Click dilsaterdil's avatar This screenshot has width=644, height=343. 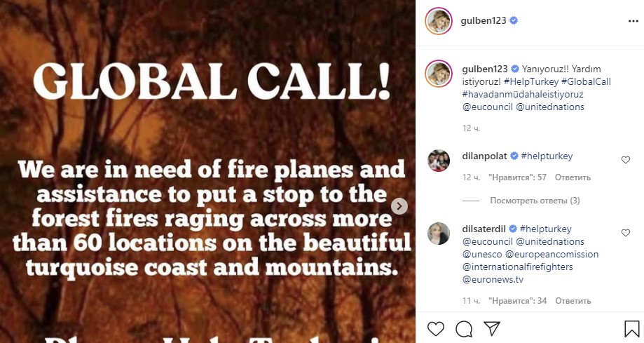pos(439,234)
